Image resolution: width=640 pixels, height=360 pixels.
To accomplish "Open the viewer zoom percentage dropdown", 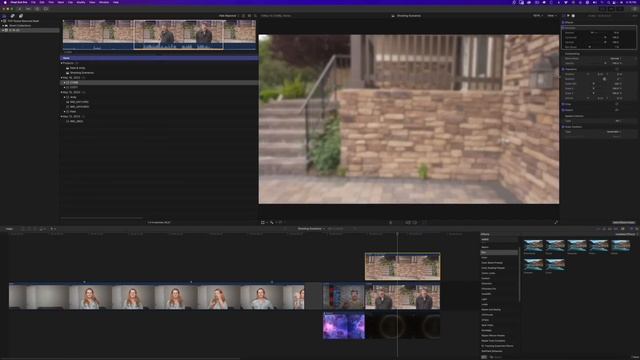I will [x=538, y=16].
